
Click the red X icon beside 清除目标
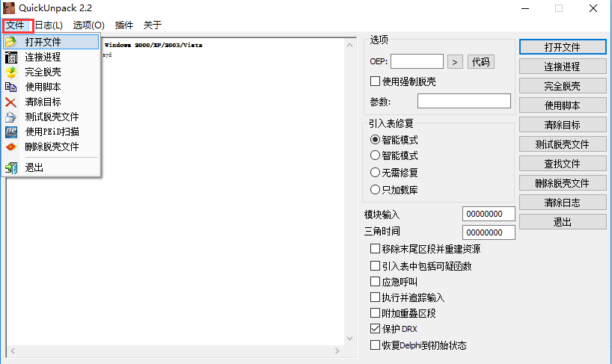tap(11, 102)
